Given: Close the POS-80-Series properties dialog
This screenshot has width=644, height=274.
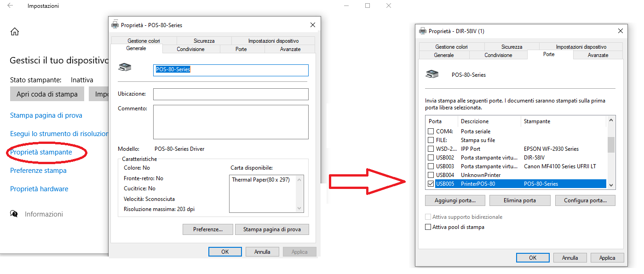Looking at the screenshot, I should point(313,25).
